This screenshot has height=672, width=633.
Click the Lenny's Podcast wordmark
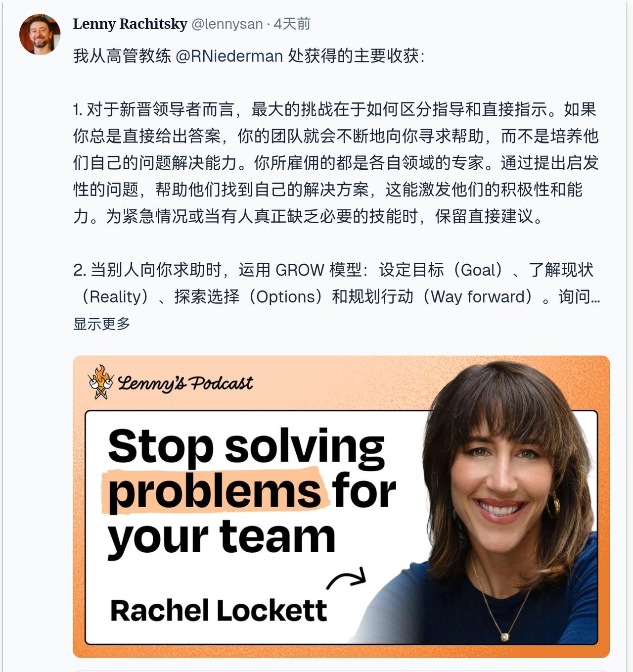(x=185, y=383)
